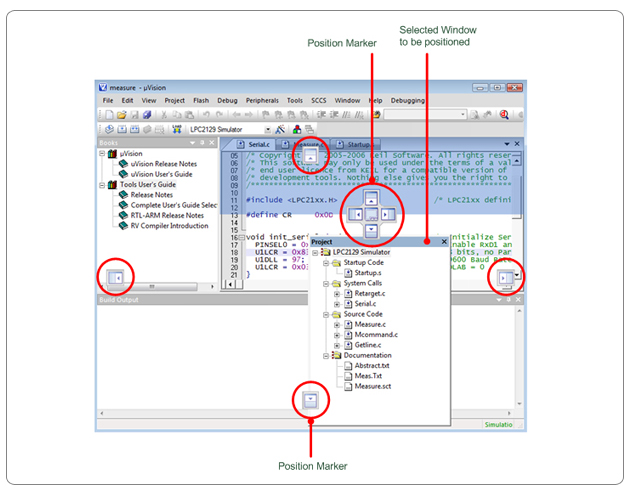This screenshot has height=495, width=630.
Task: Open the LPC2129 Simulator target dropdown
Action: pos(267,130)
